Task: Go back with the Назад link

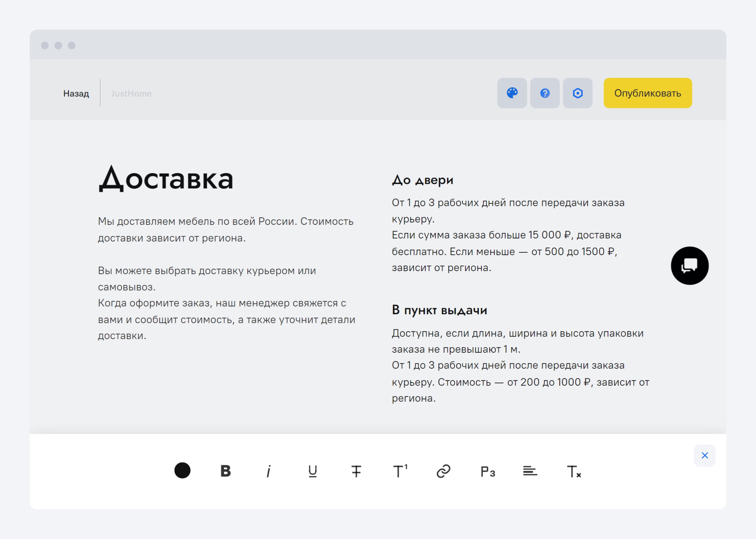Action: click(x=76, y=94)
